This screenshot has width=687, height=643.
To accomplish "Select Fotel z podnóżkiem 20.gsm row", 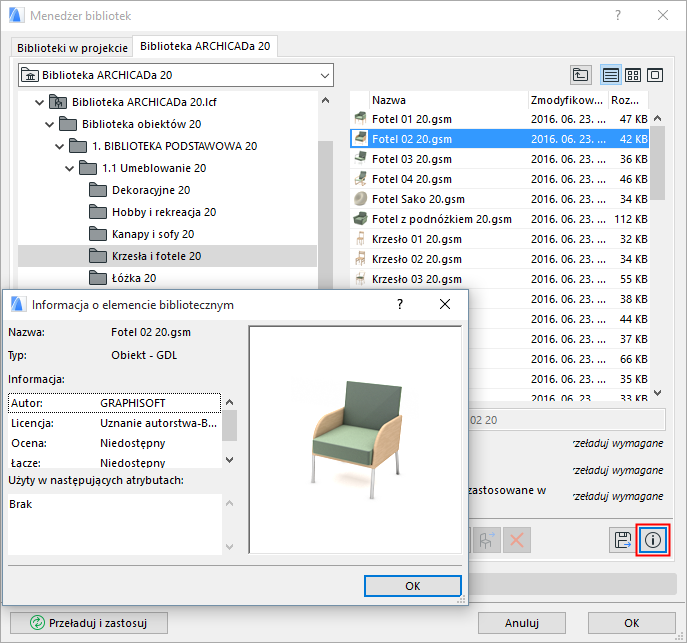I will tap(499, 219).
